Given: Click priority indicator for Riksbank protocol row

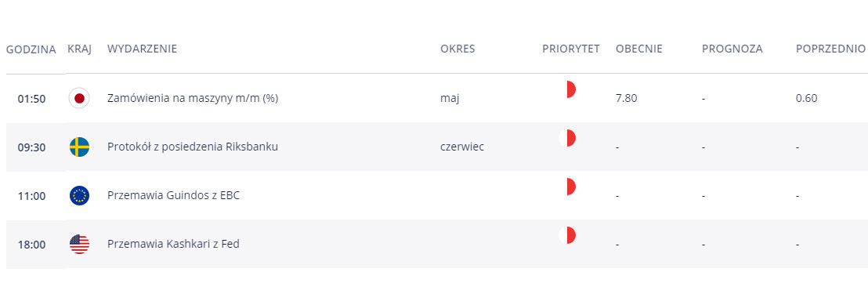Looking at the screenshot, I should 567,139.
